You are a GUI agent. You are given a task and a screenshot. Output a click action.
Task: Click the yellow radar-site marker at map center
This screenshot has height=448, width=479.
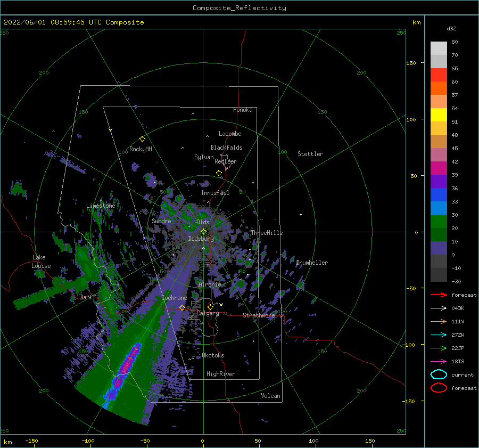tap(203, 232)
